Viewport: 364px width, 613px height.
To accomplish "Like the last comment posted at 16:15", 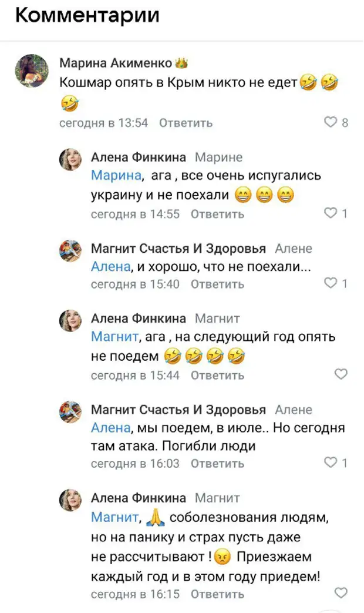I will click(x=341, y=592).
